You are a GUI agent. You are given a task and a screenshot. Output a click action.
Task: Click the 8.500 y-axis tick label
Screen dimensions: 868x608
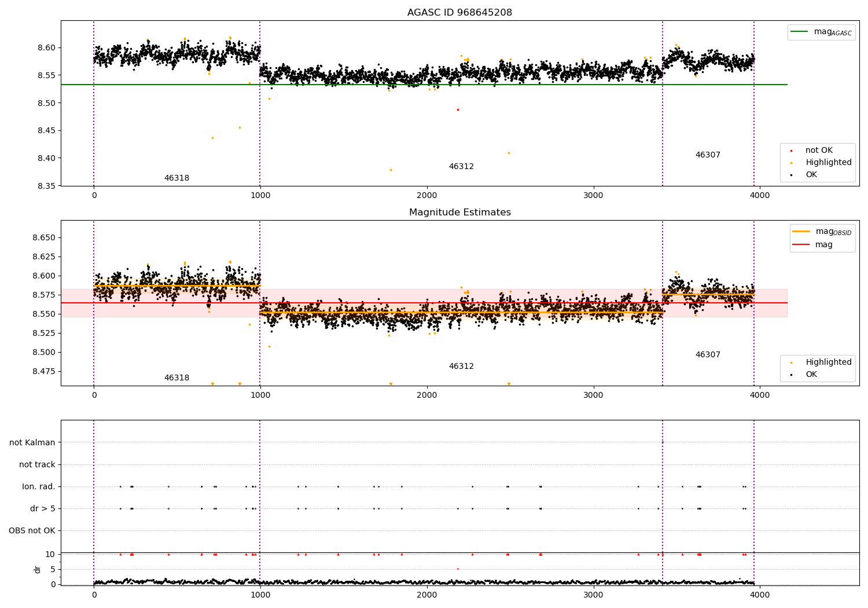[43, 353]
